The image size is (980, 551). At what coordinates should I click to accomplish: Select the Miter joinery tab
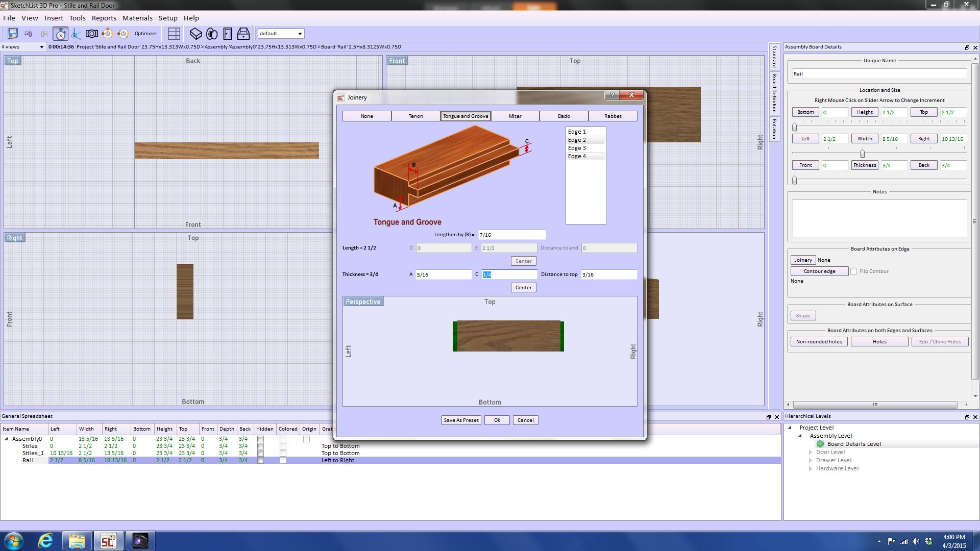(x=515, y=116)
